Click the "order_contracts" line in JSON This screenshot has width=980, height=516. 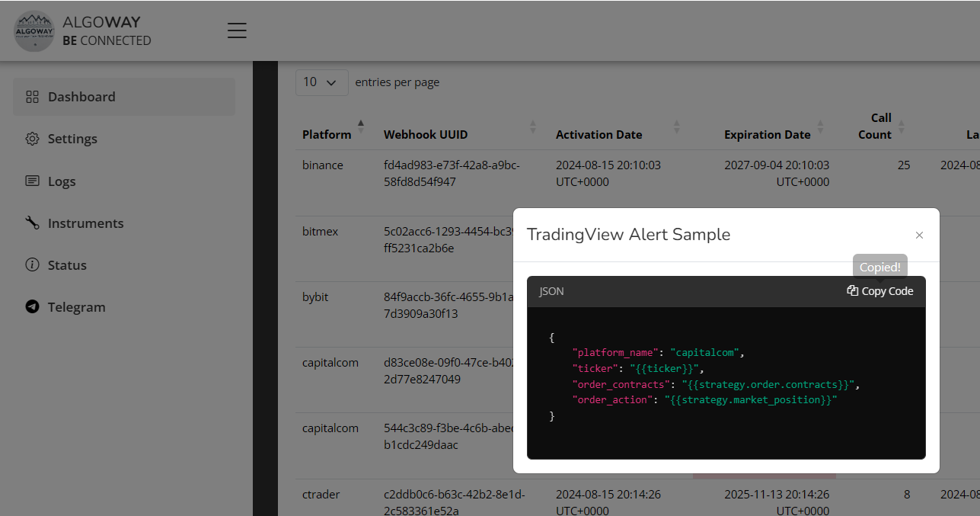716,384
